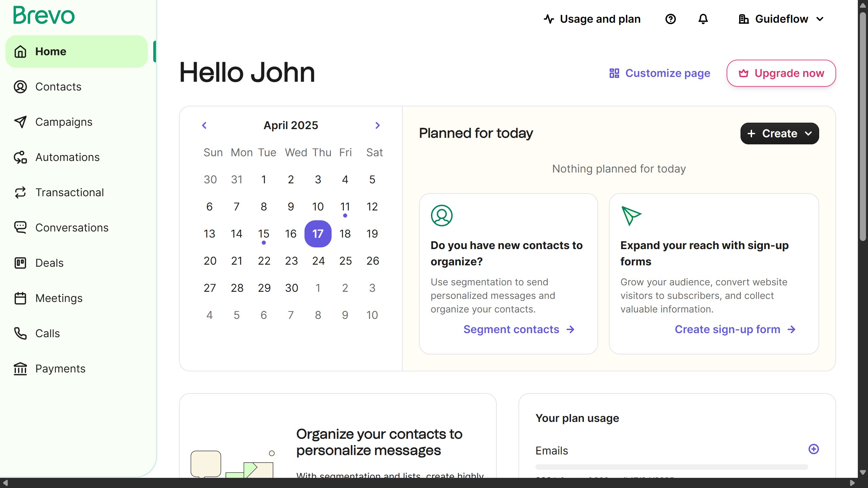This screenshot has height=488, width=868.
Task: Click the Automations sidebar icon
Action: tap(20, 157)
